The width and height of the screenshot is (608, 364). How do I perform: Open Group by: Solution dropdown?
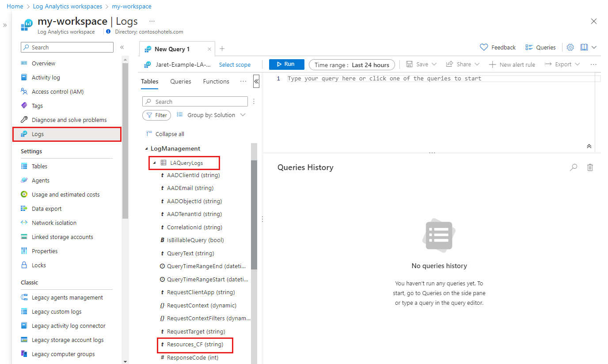[211, 115]
